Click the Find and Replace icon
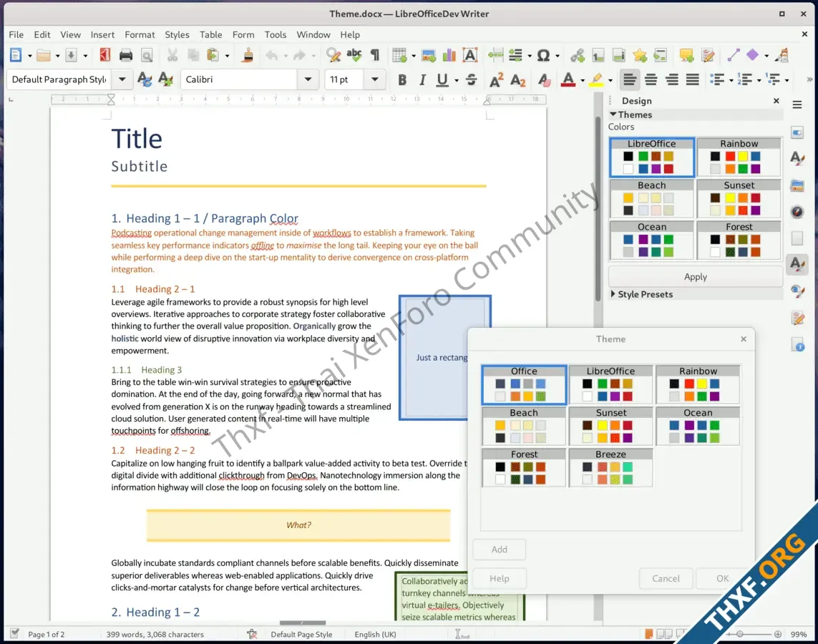 (333, 55)
